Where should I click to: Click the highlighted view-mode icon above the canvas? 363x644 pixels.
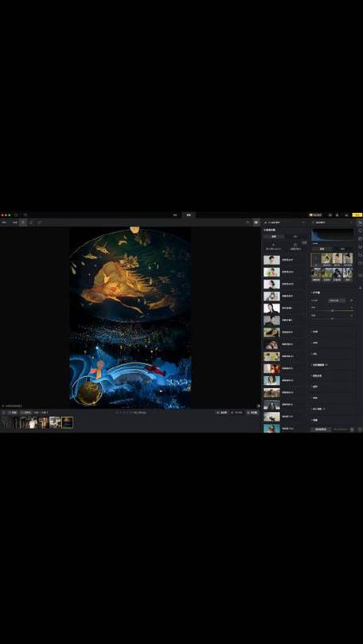(256, 222)
